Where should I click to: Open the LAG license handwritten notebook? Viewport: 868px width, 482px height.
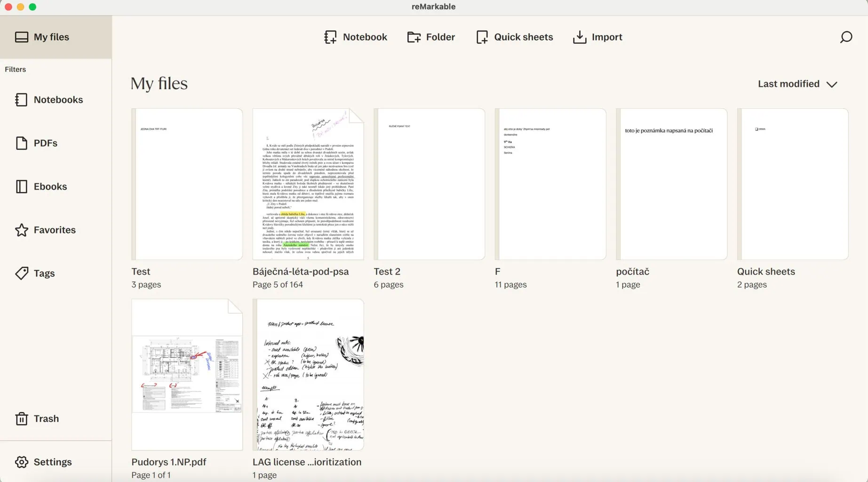pyautogui.click(x=308, y=374)
